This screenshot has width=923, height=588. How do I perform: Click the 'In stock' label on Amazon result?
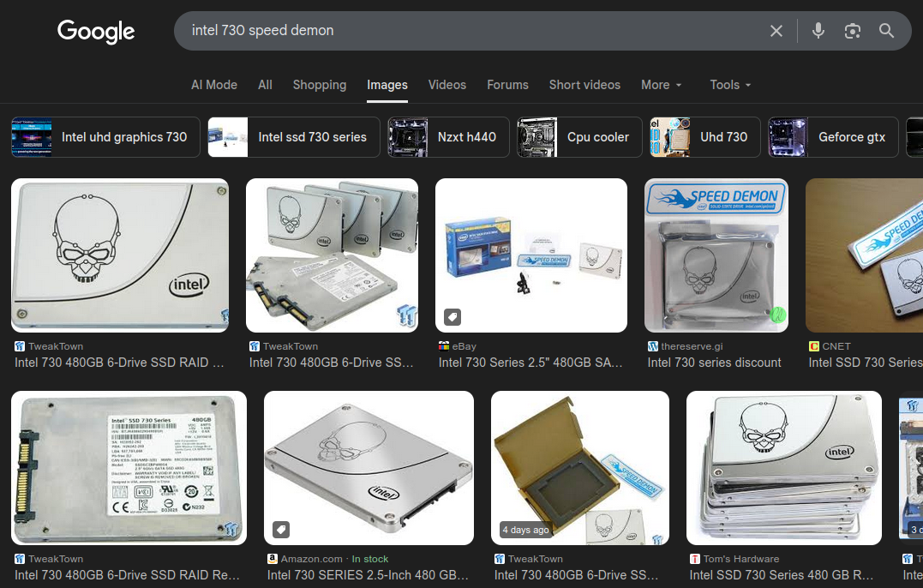click(x=370, y=559)
